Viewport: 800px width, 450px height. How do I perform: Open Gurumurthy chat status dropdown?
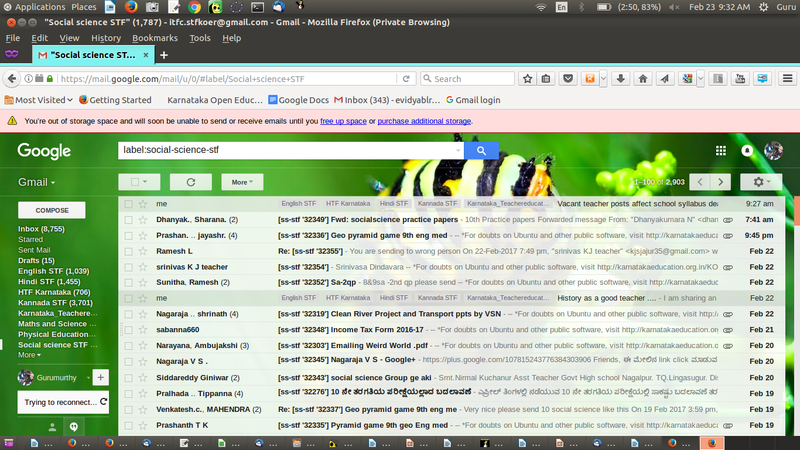pyautogui.click(x=88, y=378)
